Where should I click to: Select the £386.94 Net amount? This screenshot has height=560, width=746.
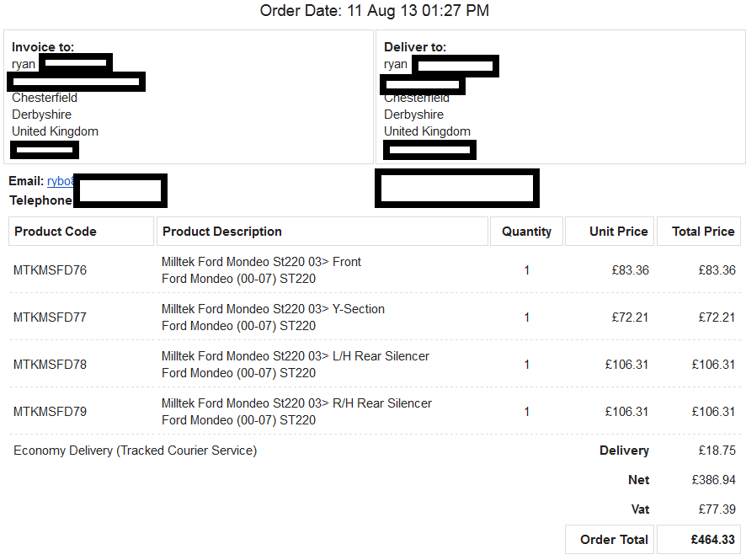pos(714,480)
